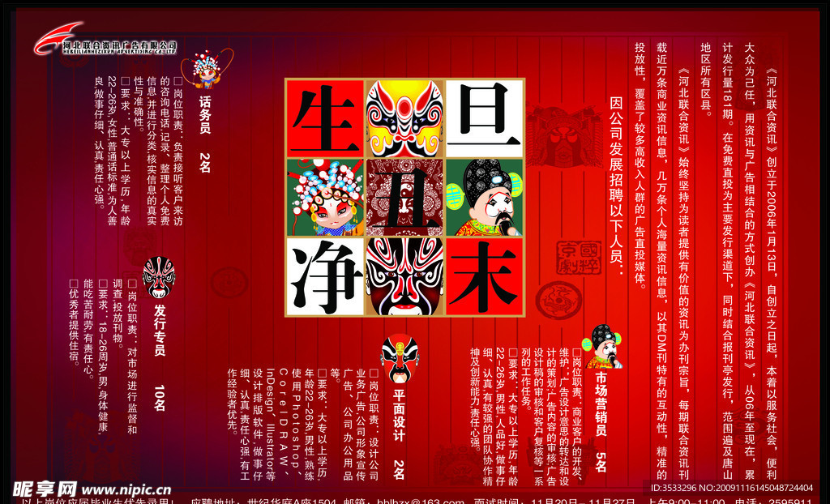This screenshot has height=504, width=830.
Task: Click the 话务员 2名 job heading
Action: tap(205, 134)
